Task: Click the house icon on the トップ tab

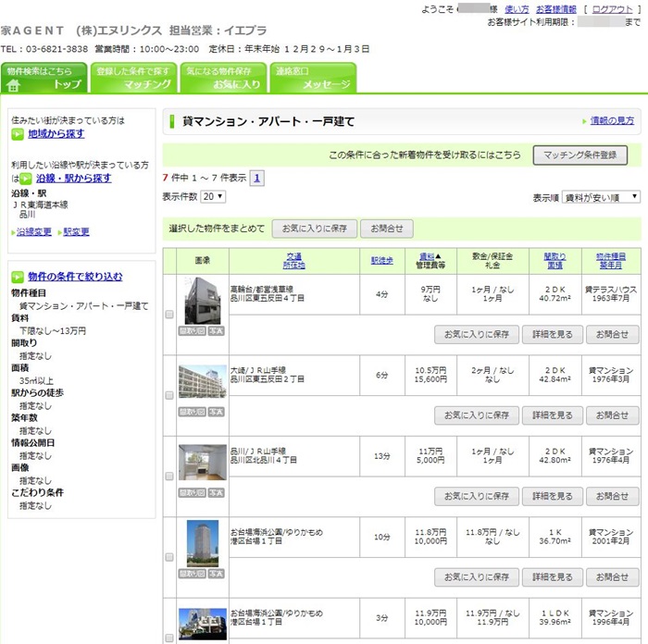Action: click(x=13, y=85)
